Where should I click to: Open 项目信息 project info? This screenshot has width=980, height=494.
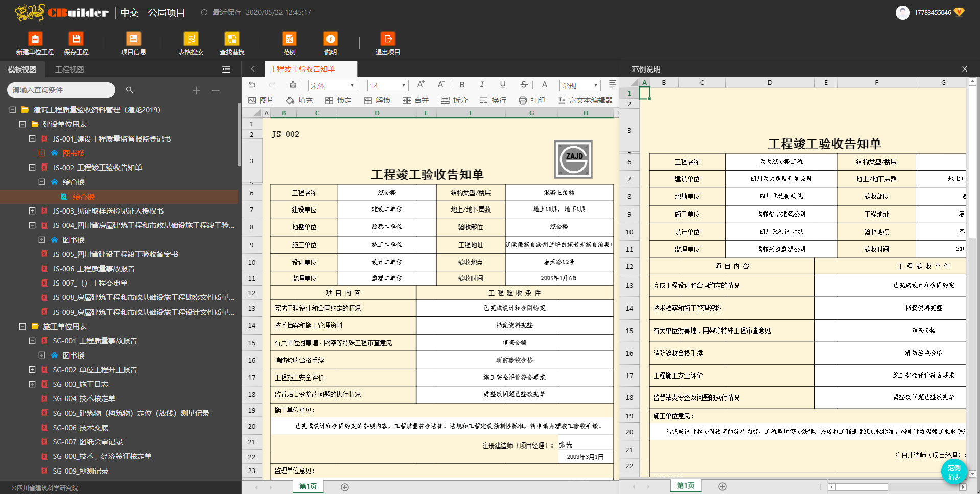[133, 43]
